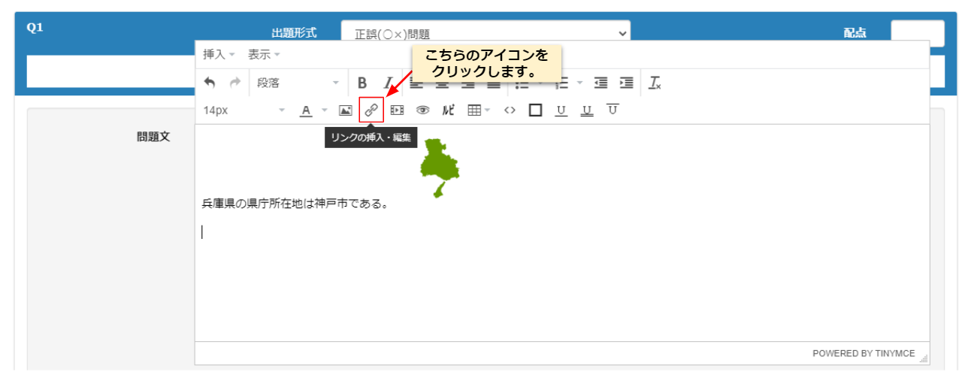Viewport: 980px width, 384px height.
Task: Click the undo arrow icon
Action: (x=210, y=83)
